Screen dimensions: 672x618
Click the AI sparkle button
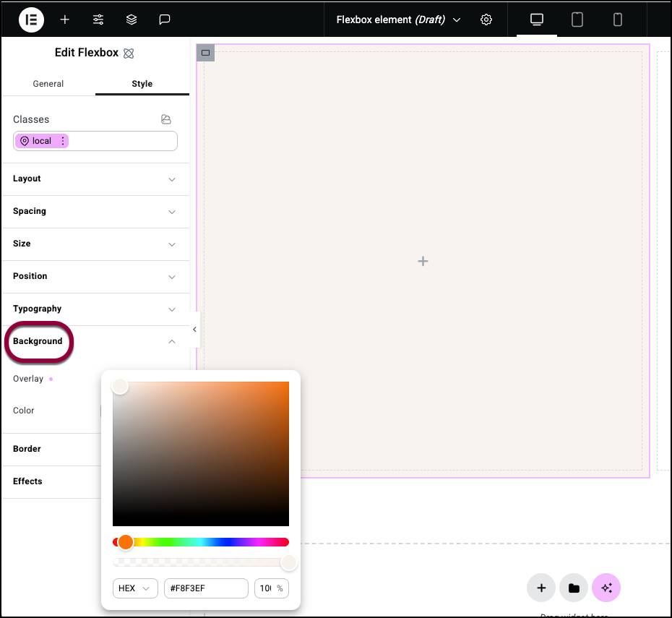[606, 588]
